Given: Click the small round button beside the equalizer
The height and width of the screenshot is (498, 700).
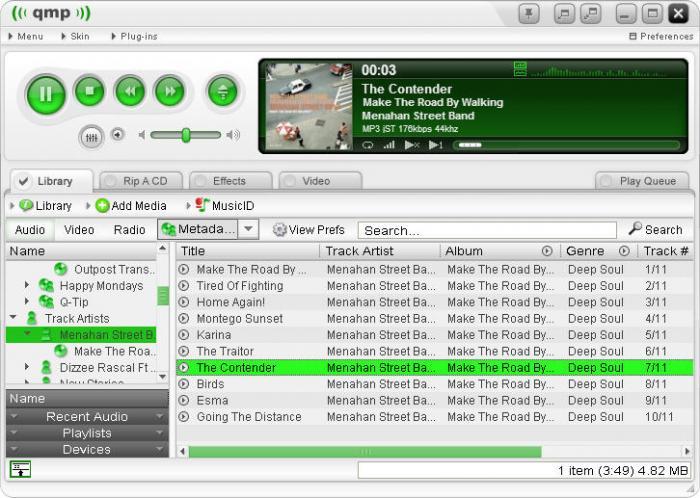Looking at the screenshot, I should pyautogui.click(x=118, y=134).
